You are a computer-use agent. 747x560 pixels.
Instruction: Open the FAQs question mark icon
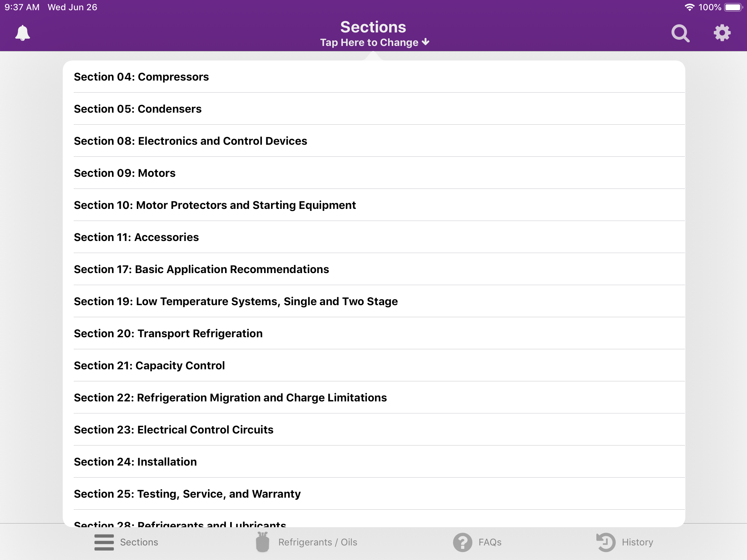coord(462,542)
